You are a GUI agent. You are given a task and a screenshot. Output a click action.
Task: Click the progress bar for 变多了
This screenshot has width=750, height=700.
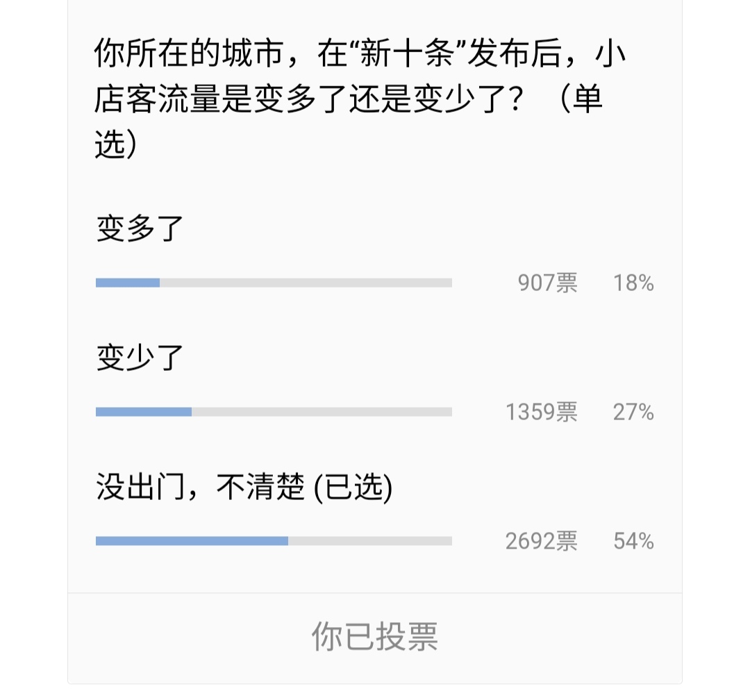pos(274,281)
